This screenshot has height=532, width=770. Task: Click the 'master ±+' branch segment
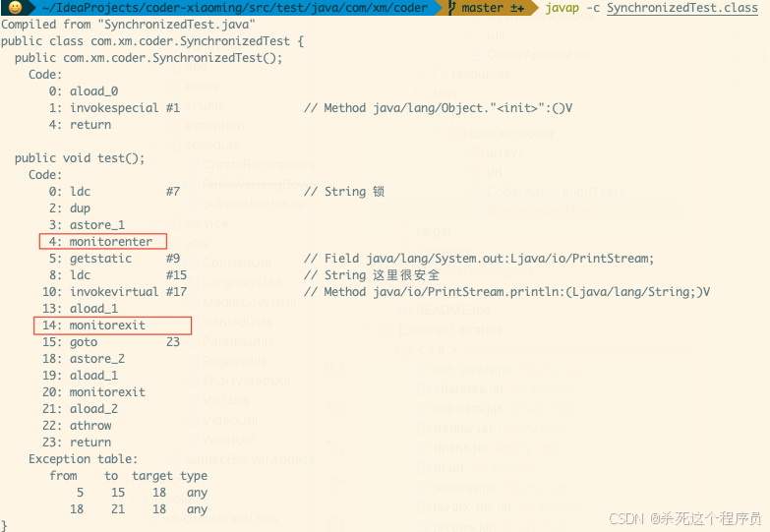click(x=493, y=7)
